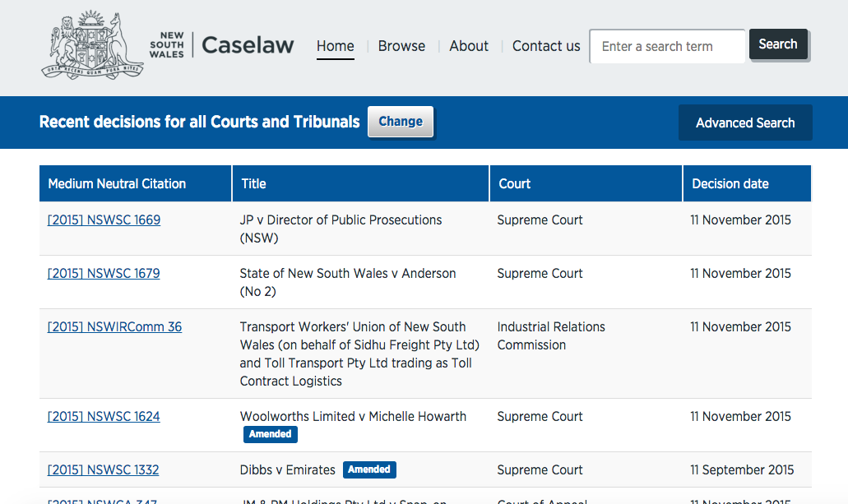The image size is (848, 504).
Task: Click the Medium Neutral Citation column header
Action: pyautogui.click(x=118, y=184)
